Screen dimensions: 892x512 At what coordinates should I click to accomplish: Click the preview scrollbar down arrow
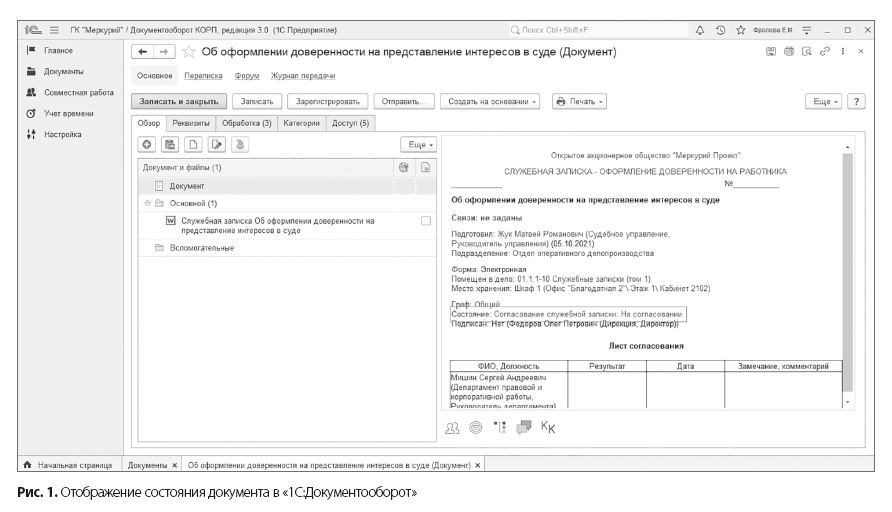(x=848, y=402)
